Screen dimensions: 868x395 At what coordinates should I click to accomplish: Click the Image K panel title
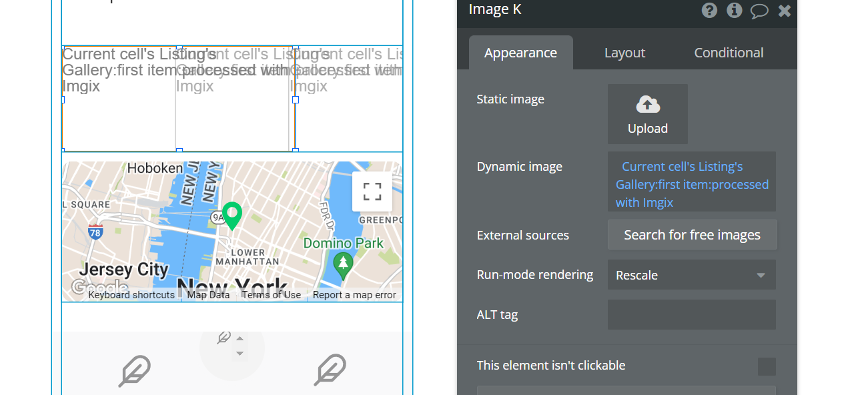(x=495, y=9)
